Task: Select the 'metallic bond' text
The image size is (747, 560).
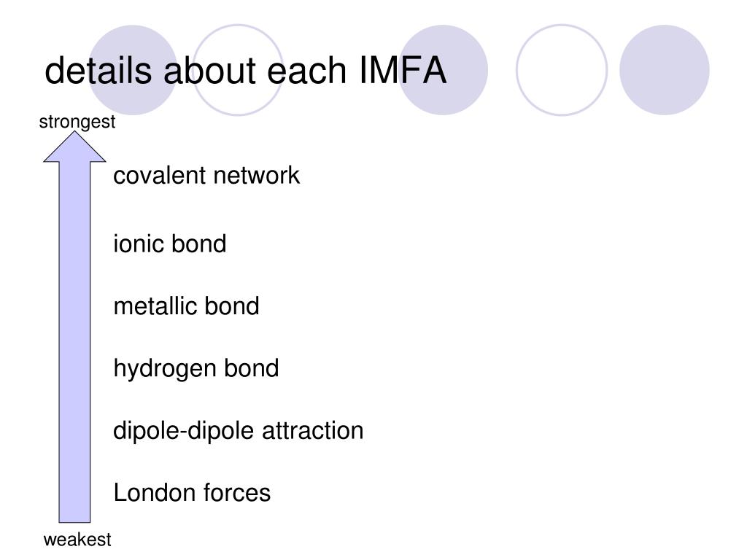Action: (x=186, y=306)
